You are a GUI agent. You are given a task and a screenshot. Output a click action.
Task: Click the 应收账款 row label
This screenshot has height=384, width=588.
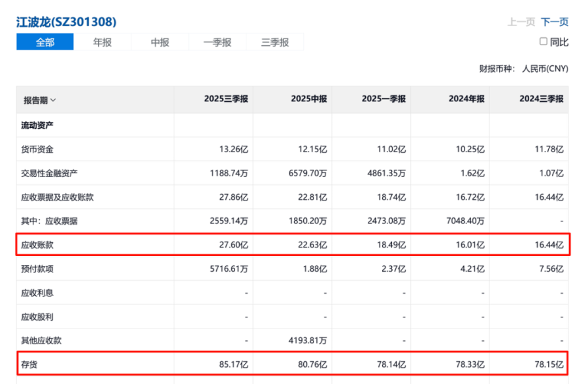pos(37,245)
